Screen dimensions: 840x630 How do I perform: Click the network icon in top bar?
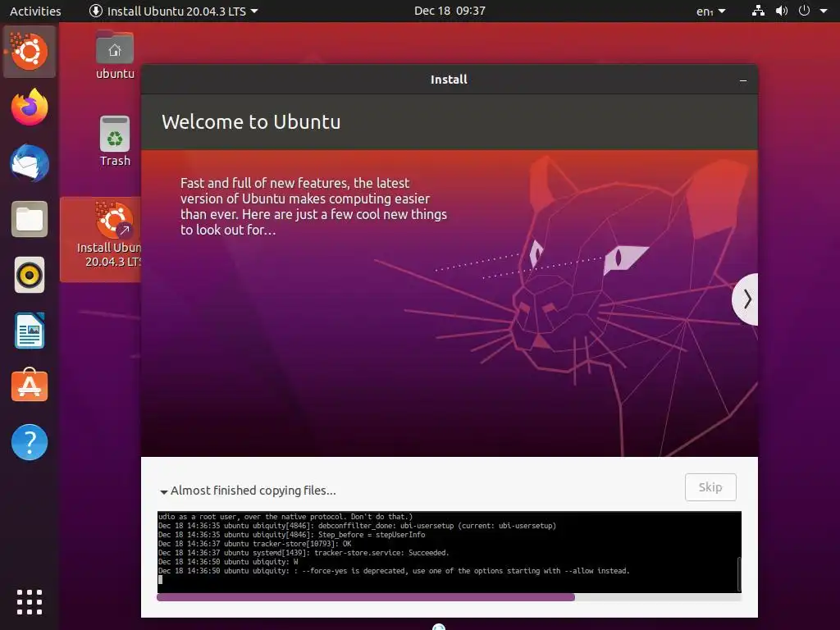(758, 11)
